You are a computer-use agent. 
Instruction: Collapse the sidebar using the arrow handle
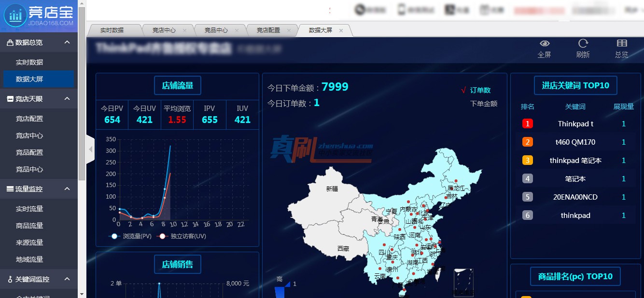click(90, 149)
